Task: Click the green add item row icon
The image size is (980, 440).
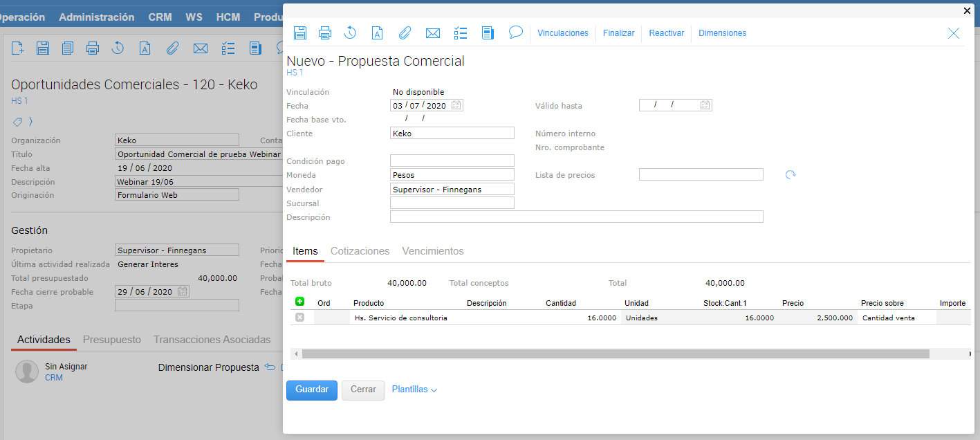Action: [x=299, y=302]
